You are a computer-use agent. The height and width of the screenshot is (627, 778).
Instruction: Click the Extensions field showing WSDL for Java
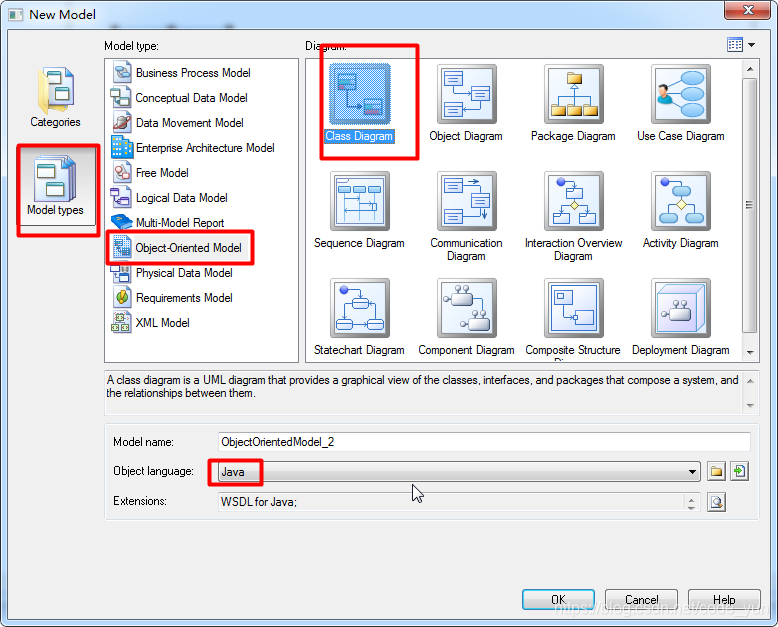pyautogui.click(x=459, y=502)
